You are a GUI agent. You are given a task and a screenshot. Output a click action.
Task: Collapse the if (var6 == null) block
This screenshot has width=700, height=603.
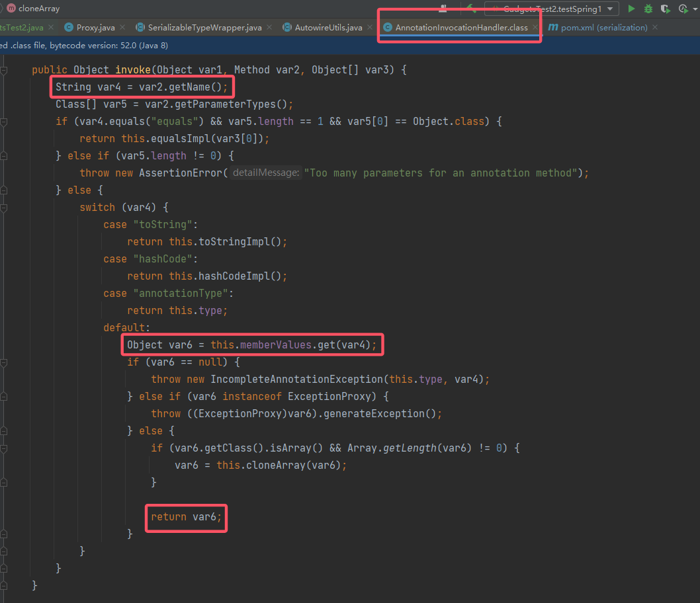point(3,362)
